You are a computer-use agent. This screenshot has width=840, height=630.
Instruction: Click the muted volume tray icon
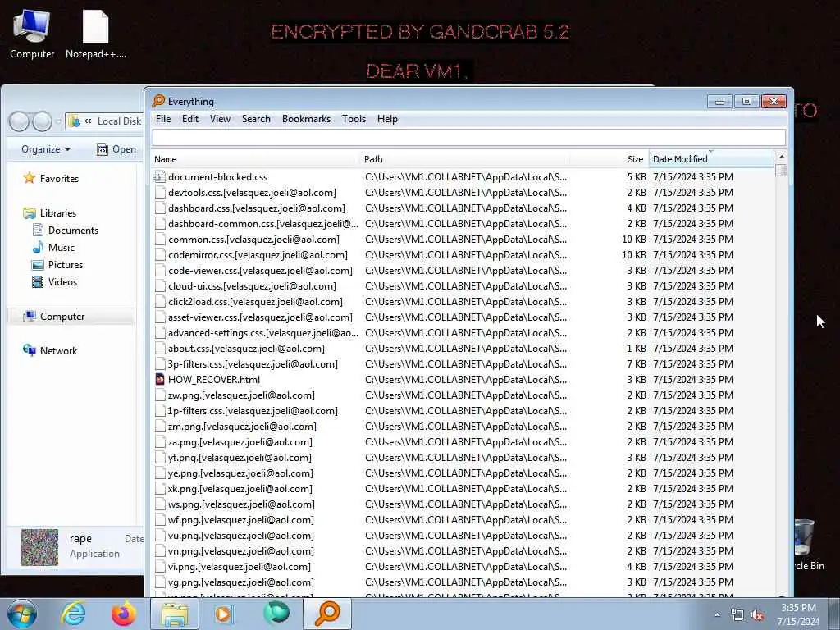click(757, 615)
